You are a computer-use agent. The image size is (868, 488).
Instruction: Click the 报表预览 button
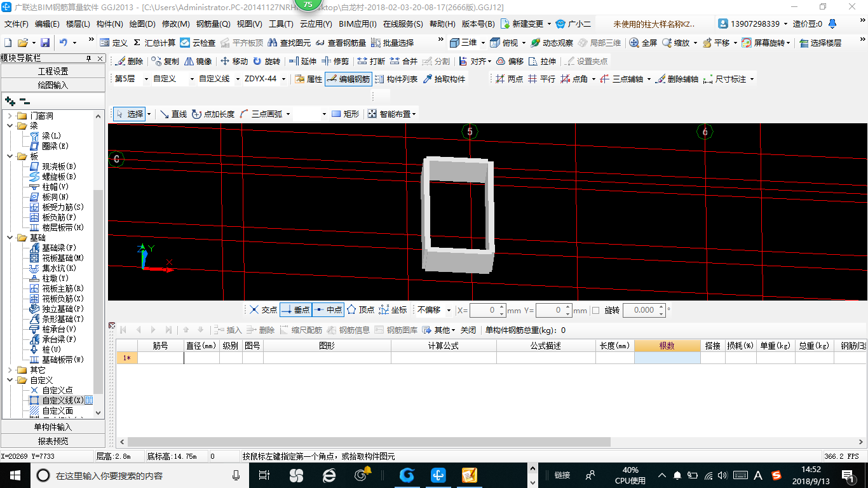(x=53, y=441)
